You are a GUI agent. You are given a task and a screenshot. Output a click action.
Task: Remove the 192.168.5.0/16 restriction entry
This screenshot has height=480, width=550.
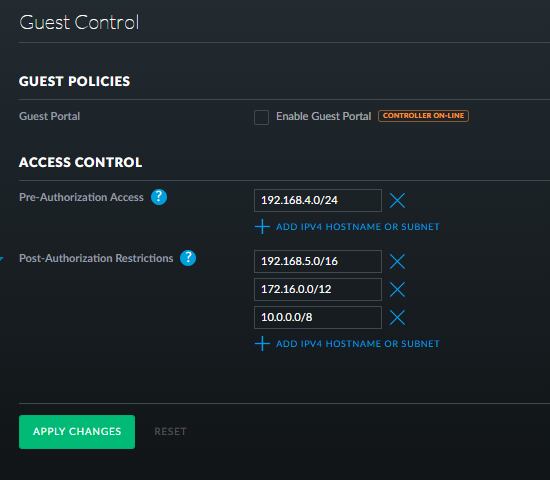(x=397, y=261)
